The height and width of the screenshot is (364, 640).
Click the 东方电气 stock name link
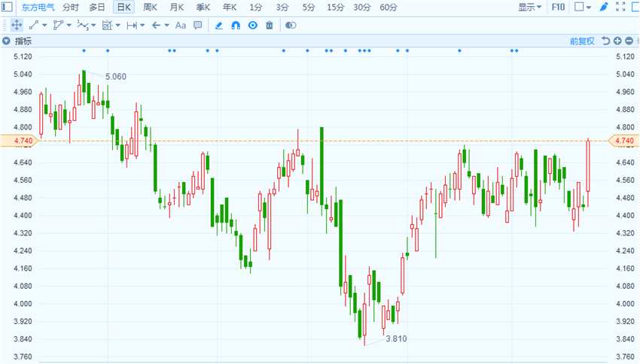click(38, 7)
